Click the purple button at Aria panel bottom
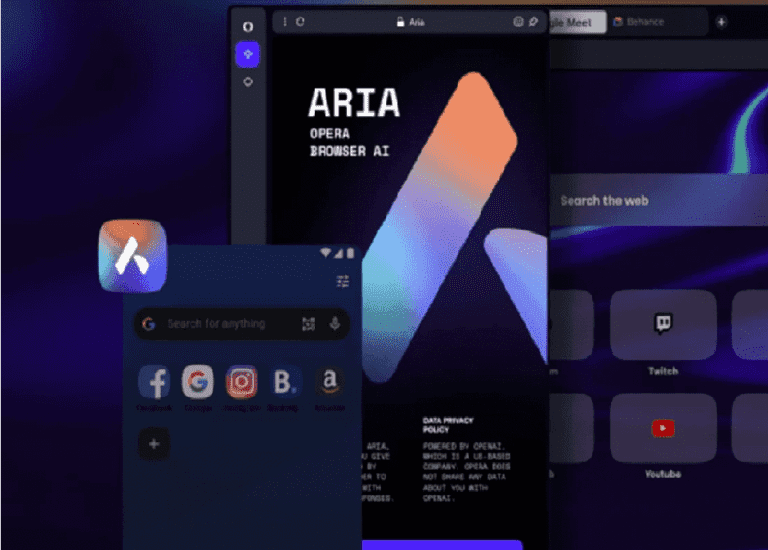Image resolution: width=768 pixels, height=550 pixels. tap(442, 545)
